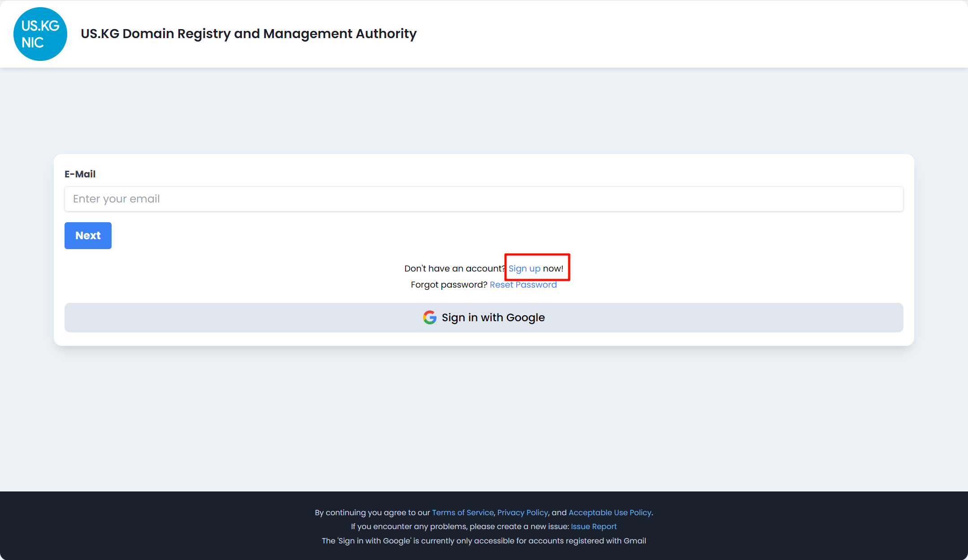Viewport: 968px width, 560px height.
Task: Click the 'now!' text after Sign up
Action: (553, 269)
